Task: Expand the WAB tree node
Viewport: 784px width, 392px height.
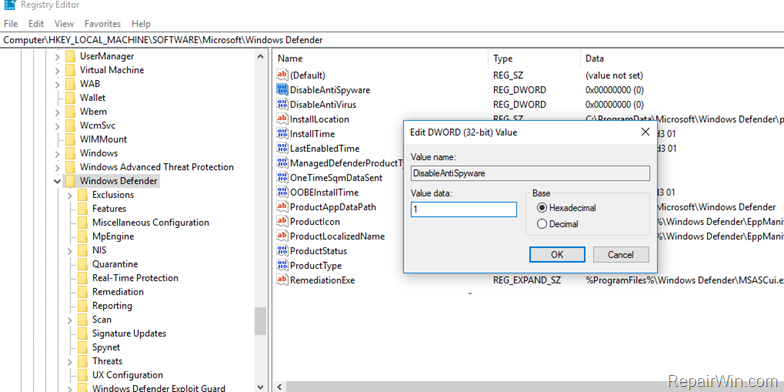Action: click(x=58, y=84)
